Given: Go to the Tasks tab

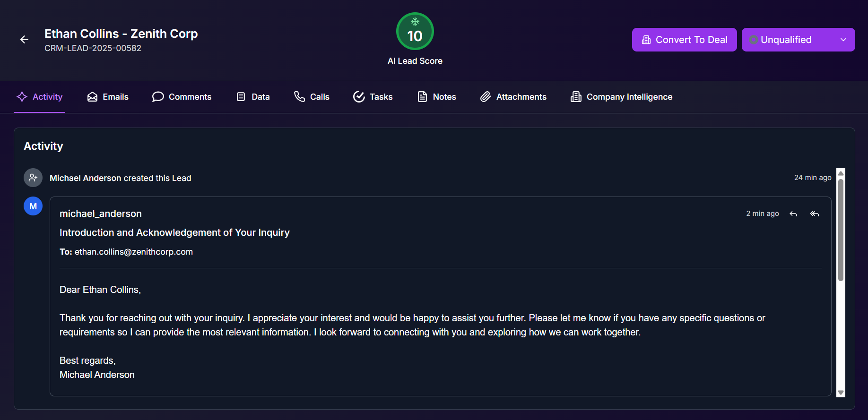Looking at the screenshot, I should (x=373, y=97).
